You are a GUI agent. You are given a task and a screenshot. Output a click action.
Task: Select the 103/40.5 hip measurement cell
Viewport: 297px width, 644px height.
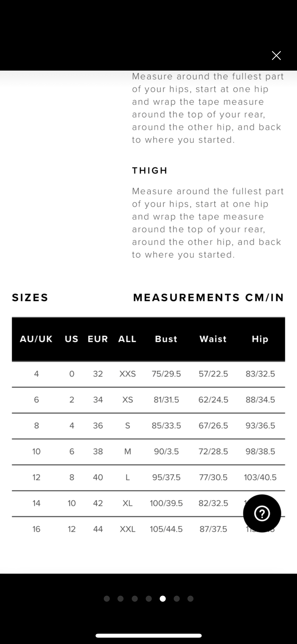[x=260, y=477]
